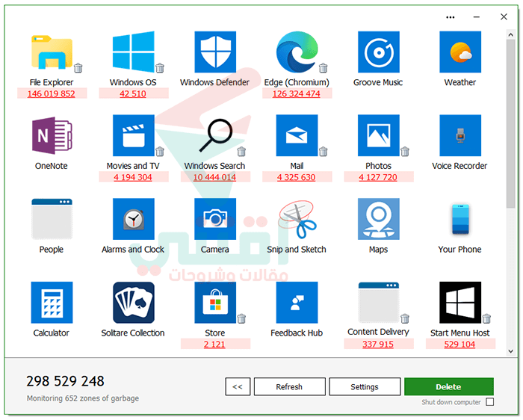Enable the Shut down computer checkbox
523x420 pixels.
pos(489,401)
